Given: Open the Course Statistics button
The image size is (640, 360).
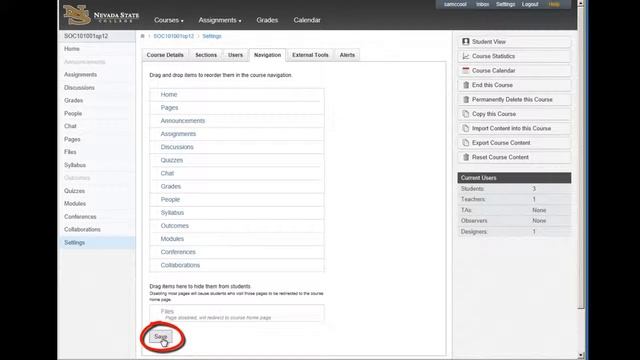Looking at the screenshot, I should (514, 56).
